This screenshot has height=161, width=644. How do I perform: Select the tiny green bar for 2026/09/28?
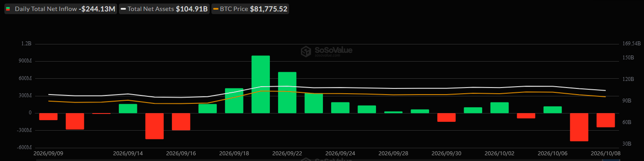[394, 112]
